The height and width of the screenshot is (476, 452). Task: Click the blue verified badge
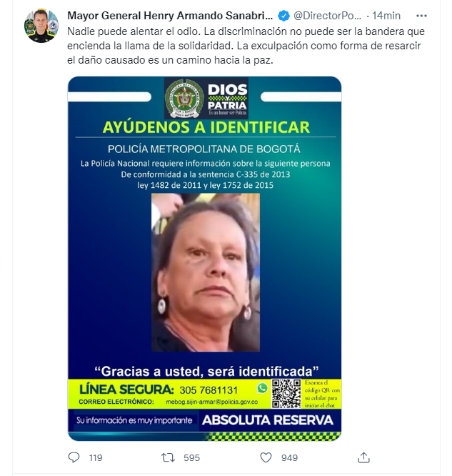coord(284,16)
